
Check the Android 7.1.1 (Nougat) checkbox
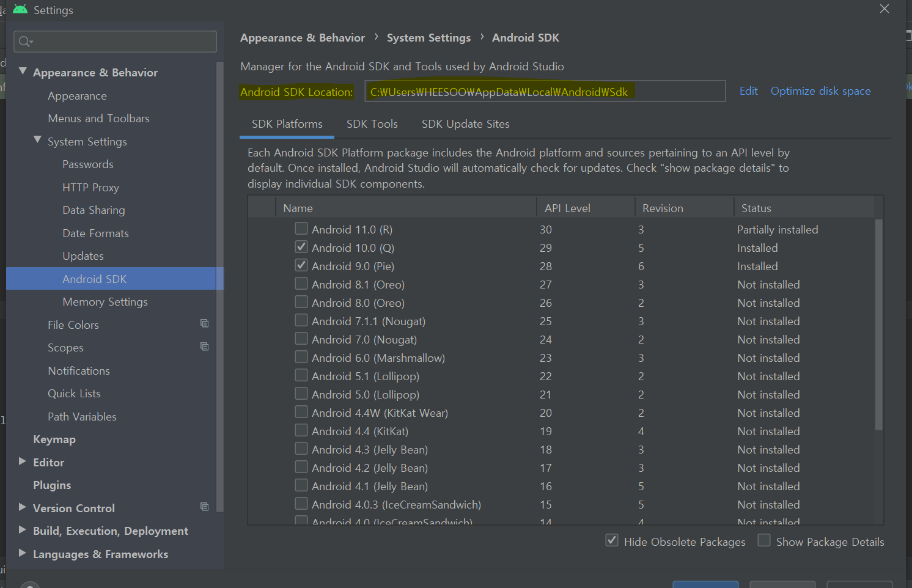pos(301,320)
